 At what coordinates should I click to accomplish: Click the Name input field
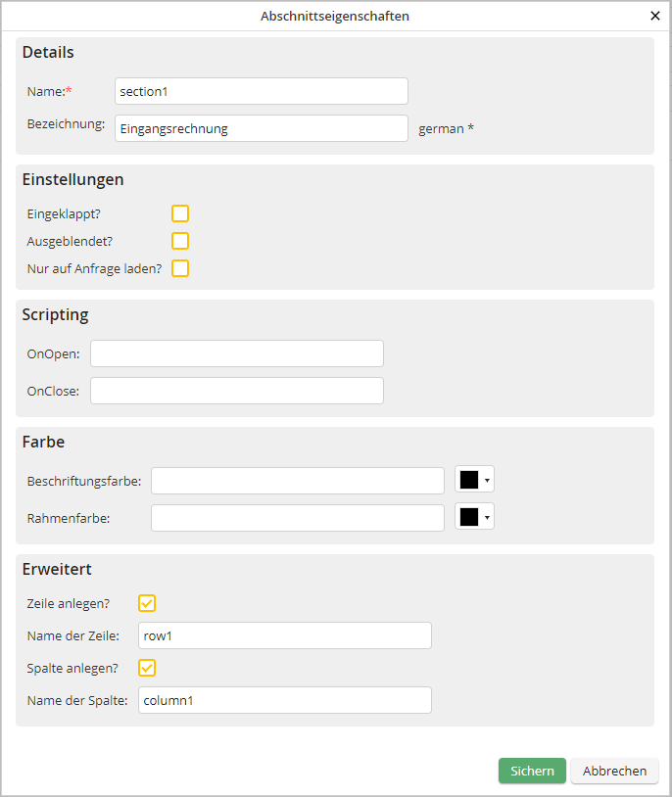tap(261, 91)
